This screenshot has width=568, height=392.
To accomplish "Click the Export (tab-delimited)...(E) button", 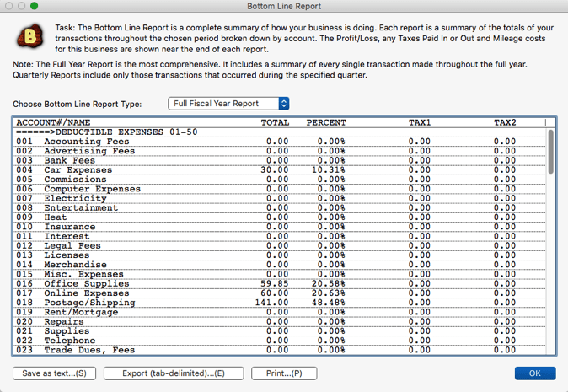I will 174,373.
